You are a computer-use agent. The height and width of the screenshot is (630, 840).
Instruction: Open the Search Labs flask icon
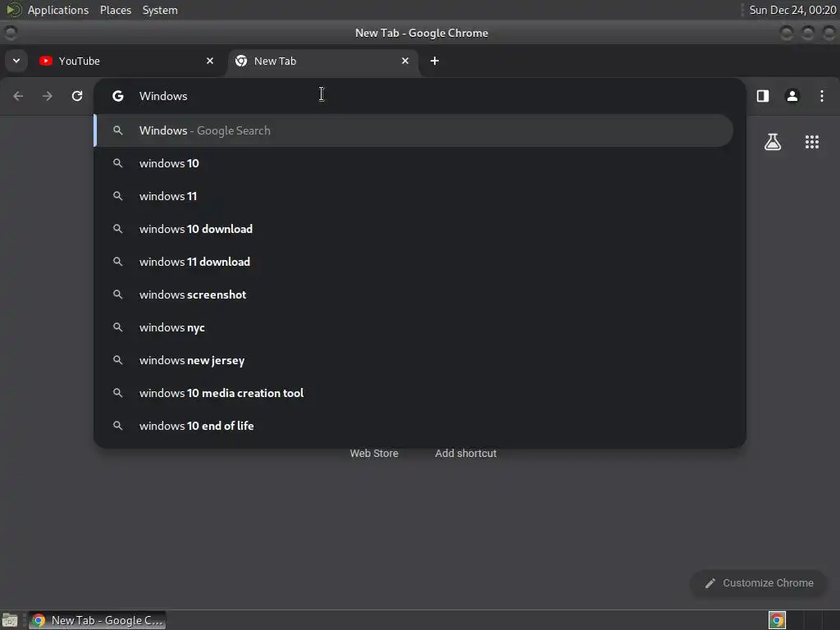point(773,142)
